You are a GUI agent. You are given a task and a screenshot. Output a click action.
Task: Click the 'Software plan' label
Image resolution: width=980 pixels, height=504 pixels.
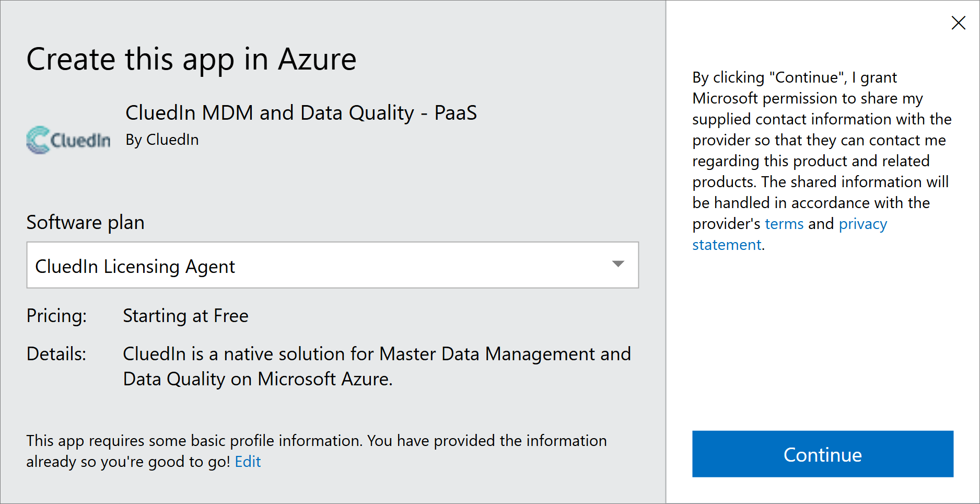pos(85,223)
